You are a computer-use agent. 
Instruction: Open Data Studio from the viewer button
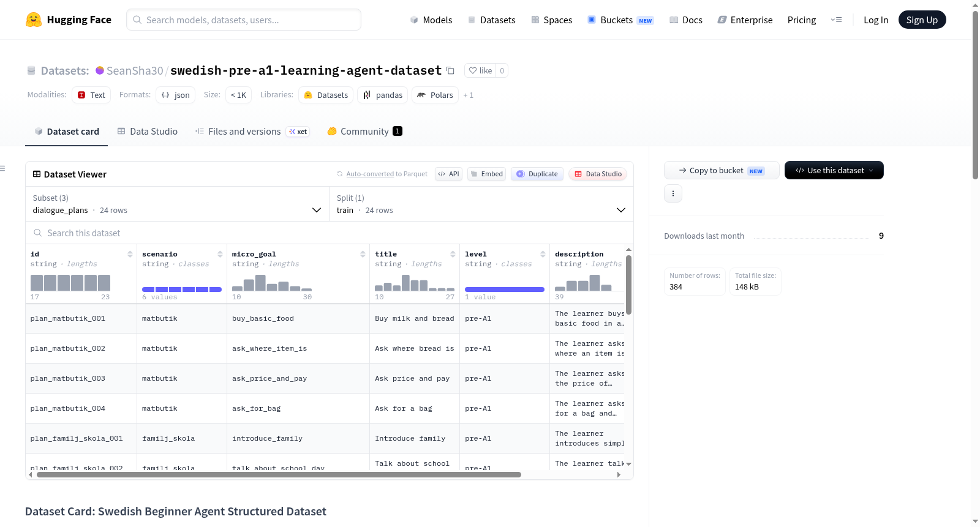(598, 174)
